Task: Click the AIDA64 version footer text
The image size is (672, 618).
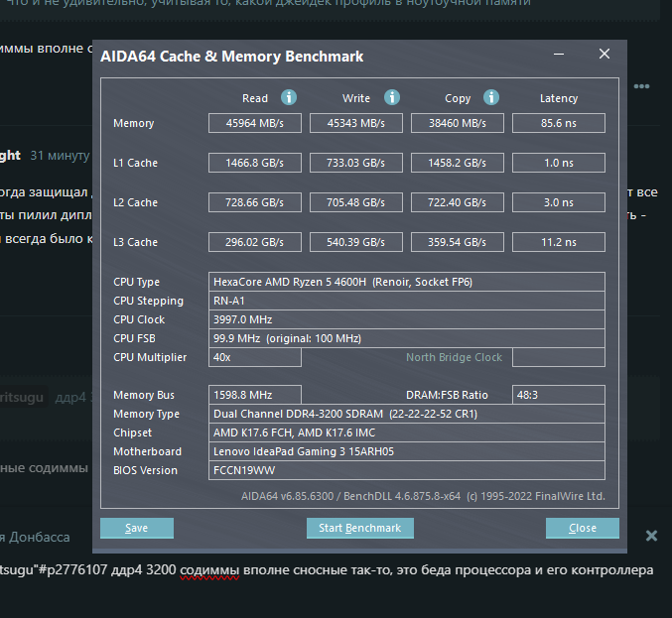Action: click(x=423, y=496)
